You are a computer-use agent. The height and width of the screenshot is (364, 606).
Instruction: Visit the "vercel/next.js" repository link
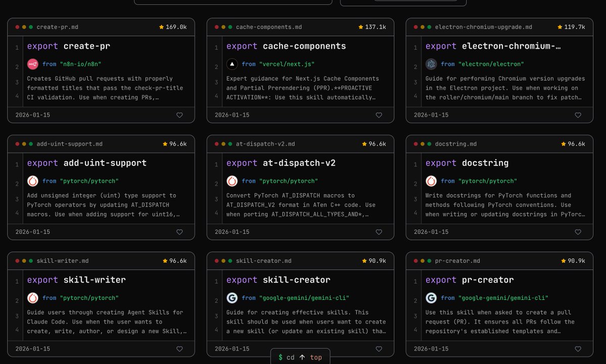287,64
